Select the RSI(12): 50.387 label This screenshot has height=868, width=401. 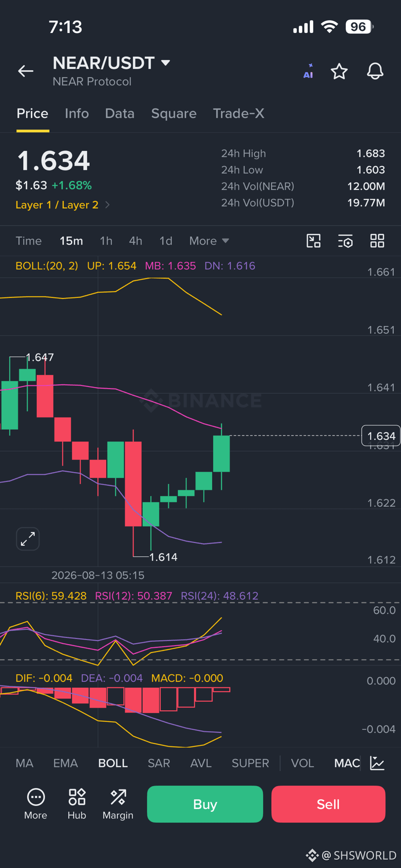tap(134, 596)
